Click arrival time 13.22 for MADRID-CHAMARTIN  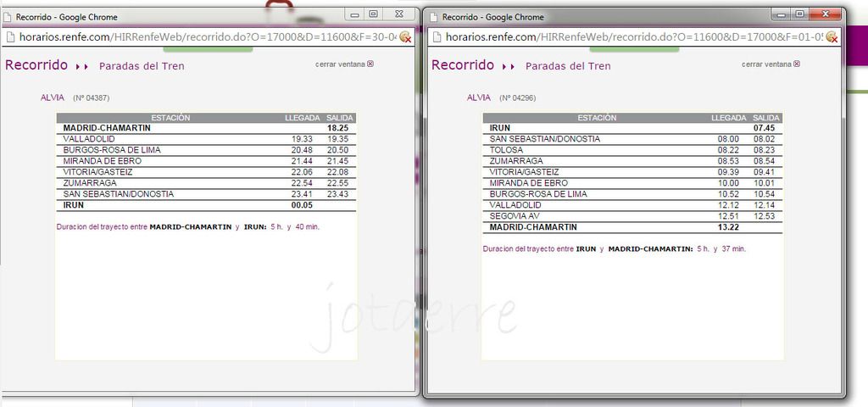728,227
